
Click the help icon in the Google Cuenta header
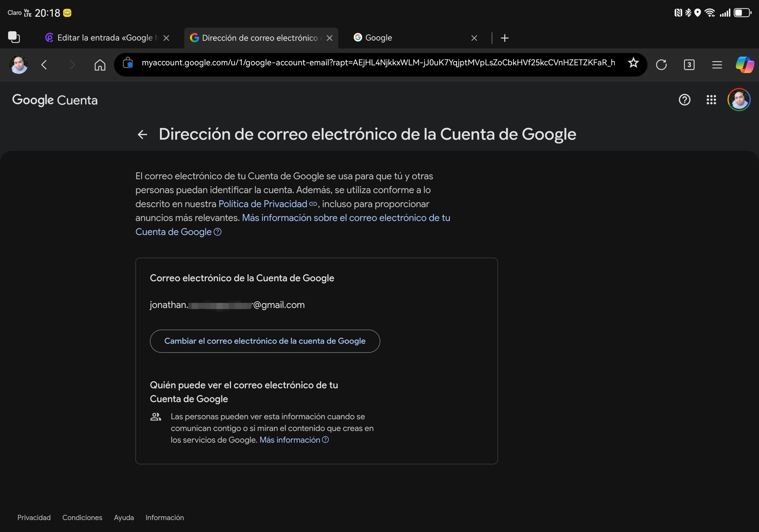[685, 100]
